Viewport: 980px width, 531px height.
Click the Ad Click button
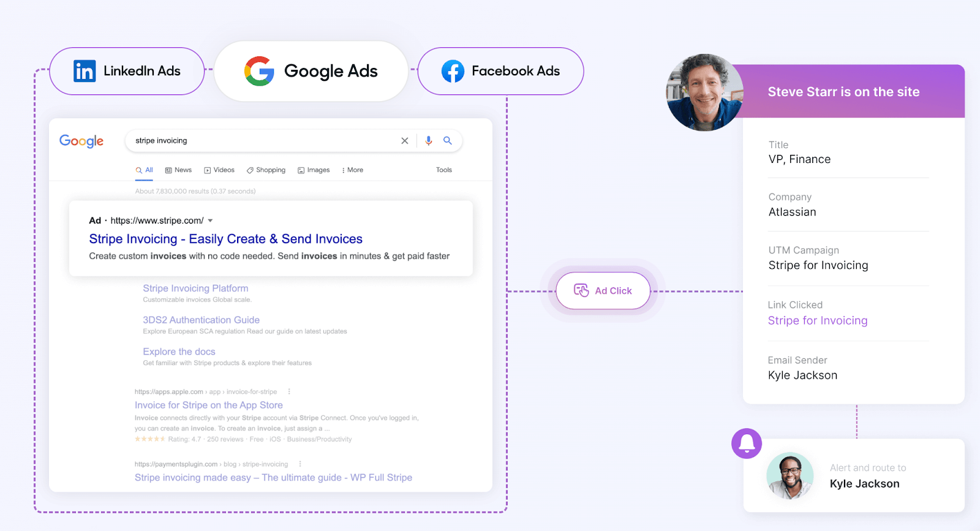[603, 291]
